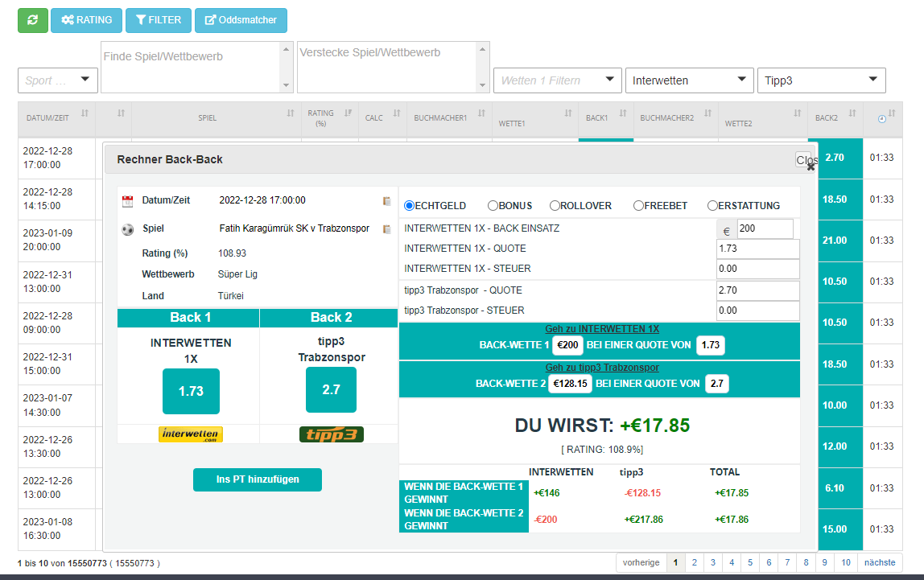This screenshot has width=924, height=580.
Task: Go to the nächste page
Action: (x=880, y=562)
